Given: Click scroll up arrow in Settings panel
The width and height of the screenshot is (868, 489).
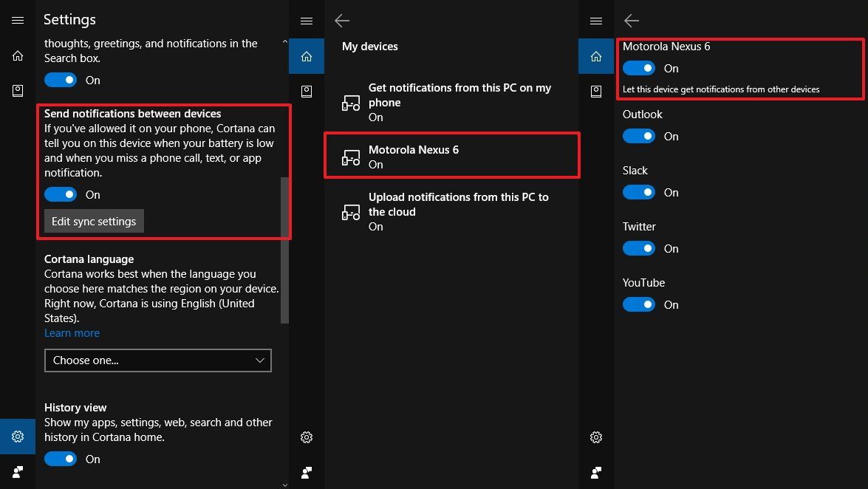Looking at the screenshot, I should click(285, 41).
